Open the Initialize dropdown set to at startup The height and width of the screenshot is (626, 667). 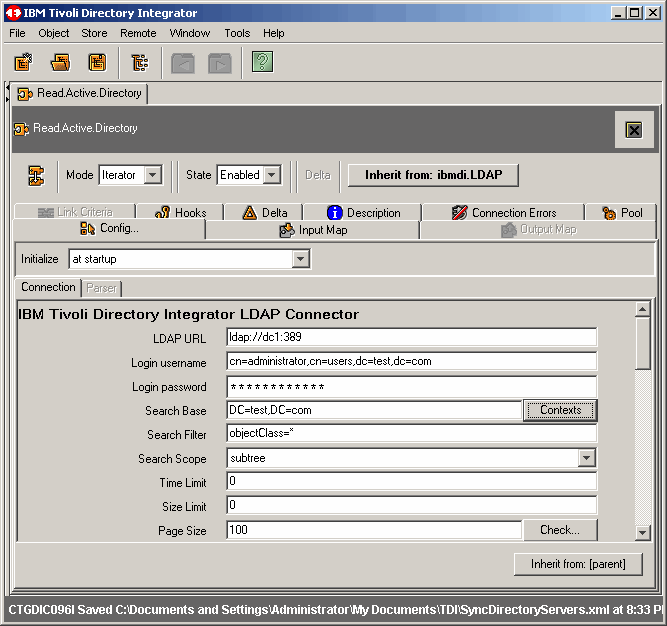[x=300, y=259]
